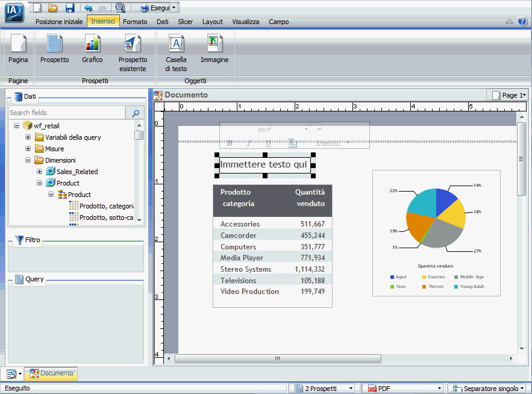The image size is (532, 394).
Task: Open the Dati ribbon tab
Action: (163, 22)
